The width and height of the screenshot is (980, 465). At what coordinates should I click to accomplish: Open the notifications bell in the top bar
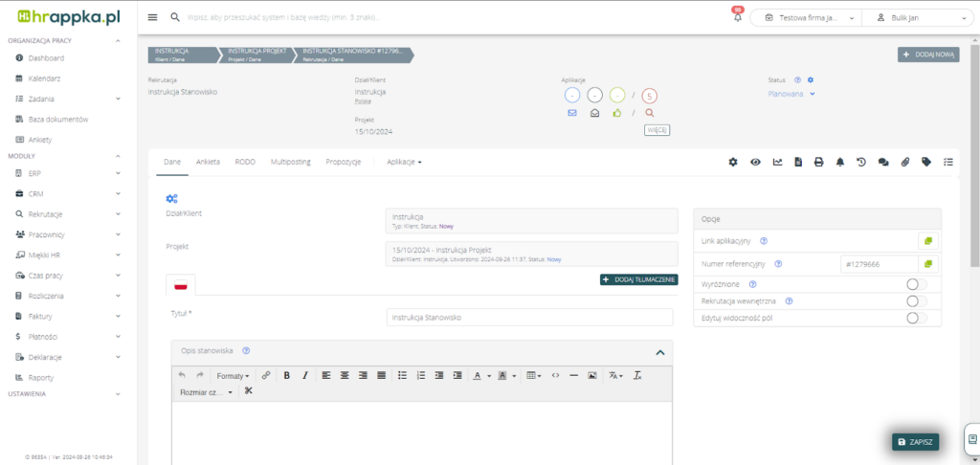[738, 17]
